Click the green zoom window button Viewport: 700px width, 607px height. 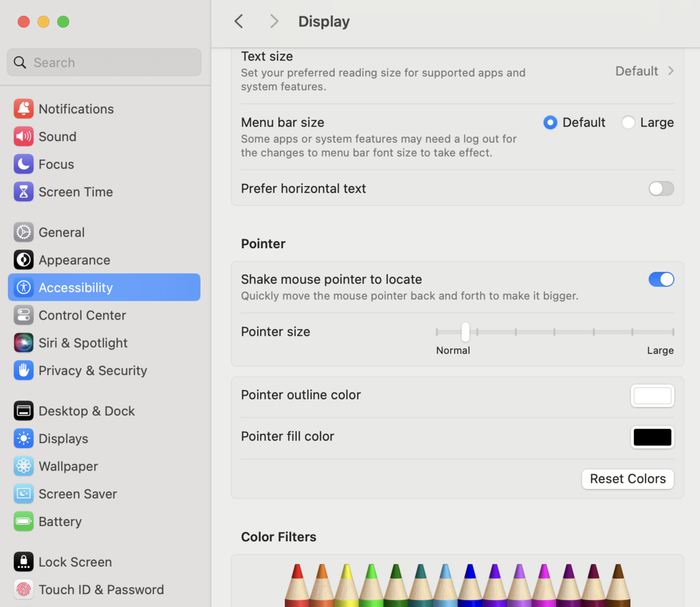(64, 22)
